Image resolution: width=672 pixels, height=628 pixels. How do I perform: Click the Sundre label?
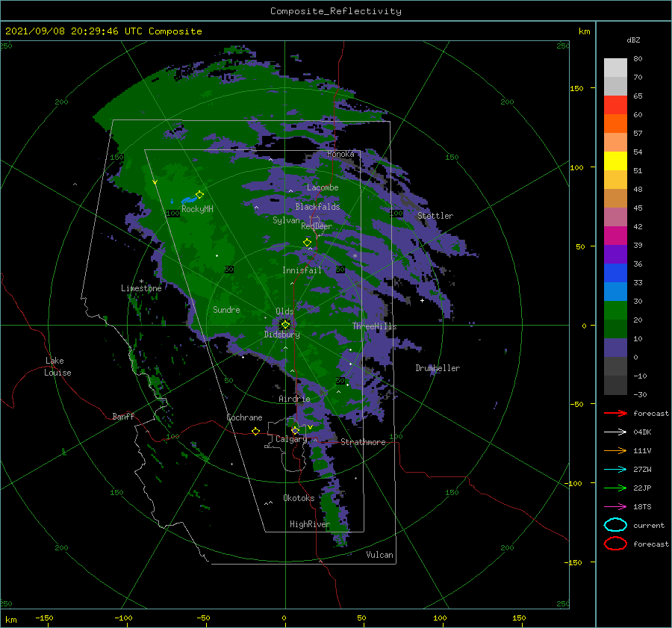pos(226,309)
